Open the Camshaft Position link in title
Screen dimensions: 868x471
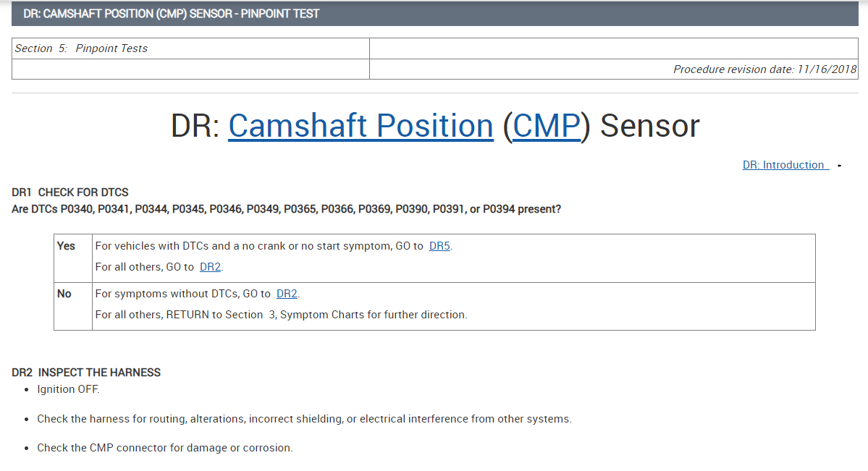coord(361,126)
